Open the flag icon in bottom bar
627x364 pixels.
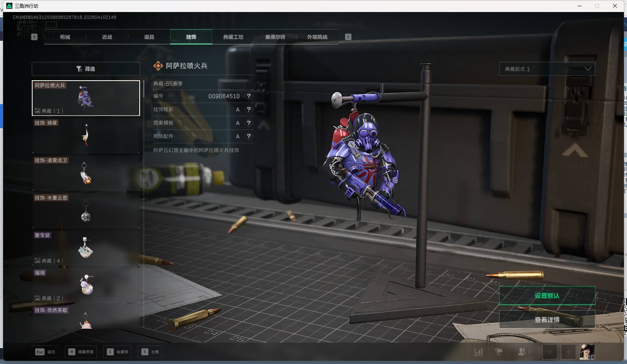click(499, 352)
